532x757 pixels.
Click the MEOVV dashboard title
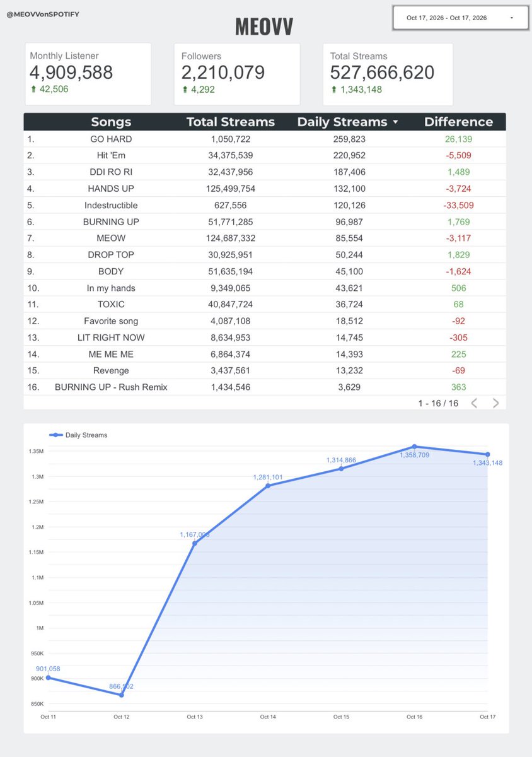coord(263,26)
